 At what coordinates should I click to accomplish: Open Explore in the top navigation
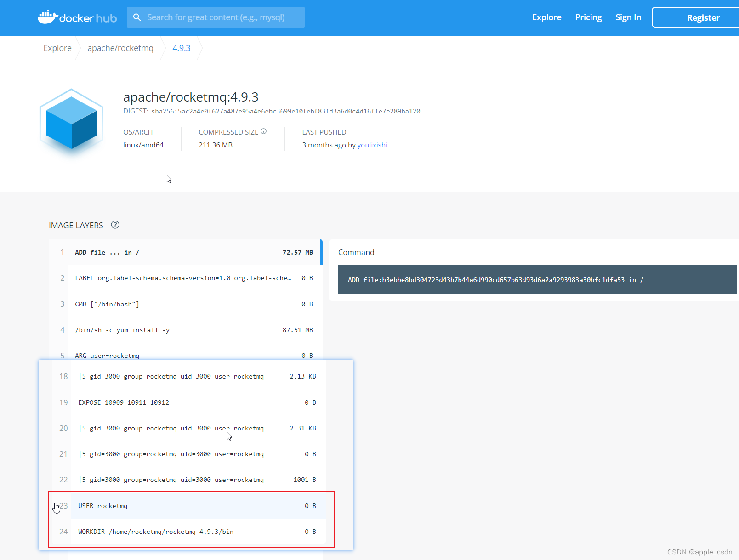tap(546, 17)
